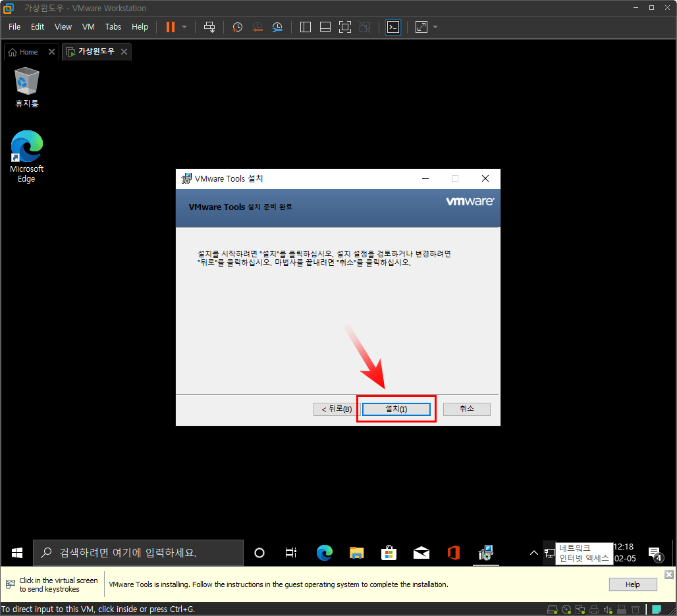Image resolution: width=677 pixels, height=616 pixels.
Task: Click the keyboard icon in hint bar
Action: tap(11, 584)
